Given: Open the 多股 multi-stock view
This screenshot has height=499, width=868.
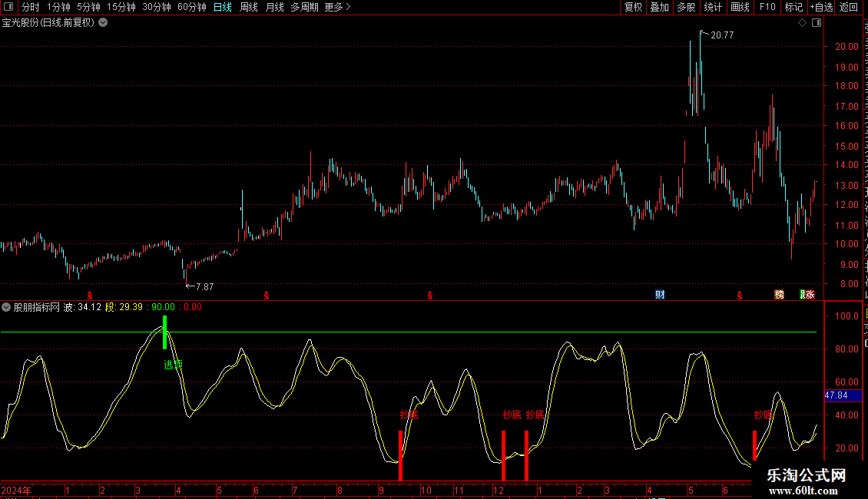Looking at the screenshot, I should [x=687, y=7].
